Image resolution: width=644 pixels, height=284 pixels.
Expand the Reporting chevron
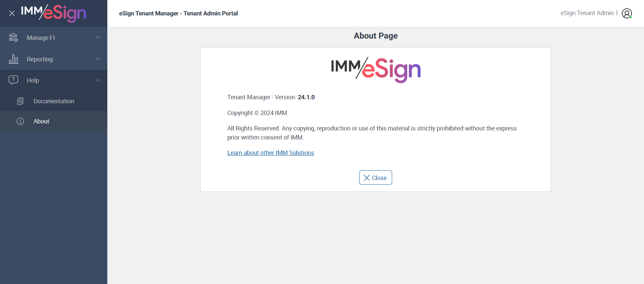click(98, 59)
